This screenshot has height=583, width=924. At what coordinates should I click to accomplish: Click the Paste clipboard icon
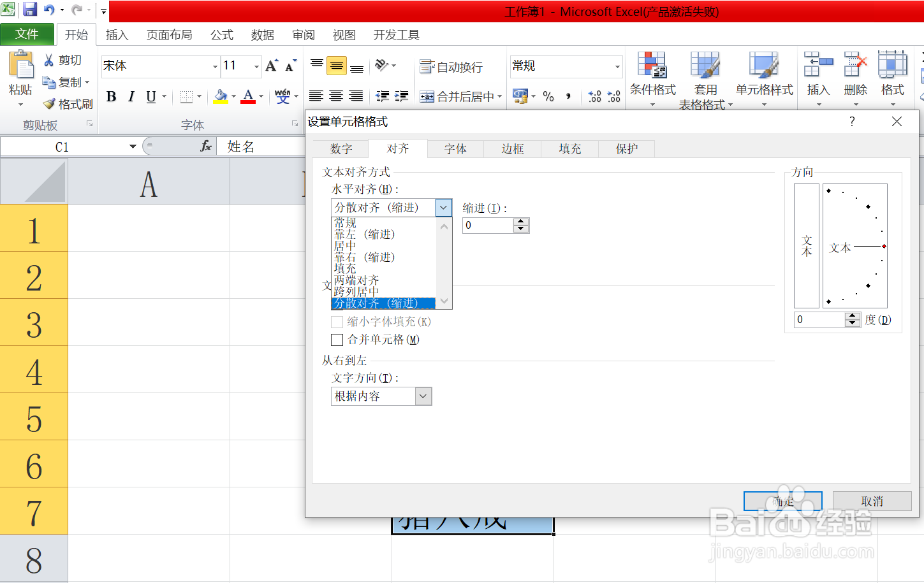(20, 66)
